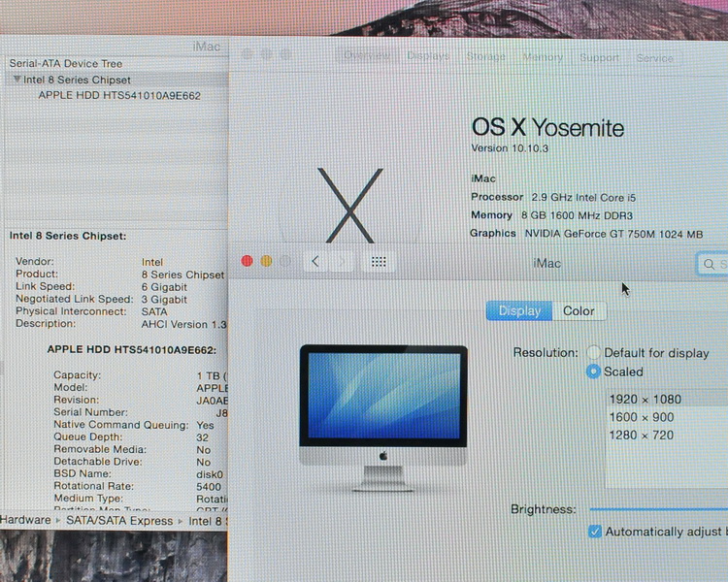The width and height of the screenshot is (728, 582).
Task: Select the Intel 8 Series Chipset row
Action: tap(117, 80)
